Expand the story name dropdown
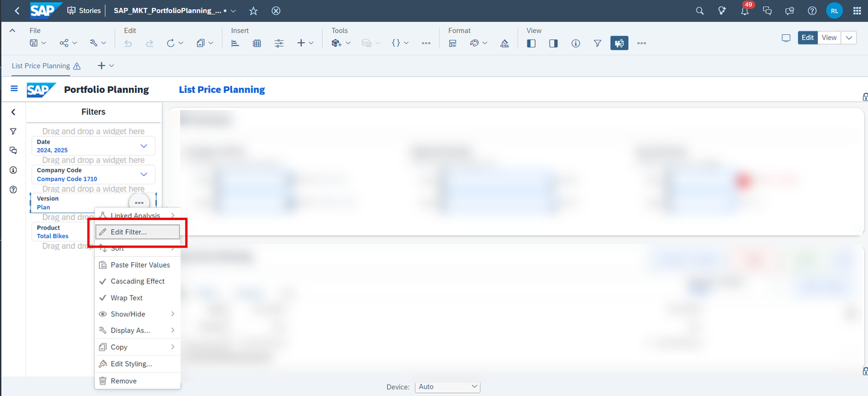 coord(234,11)
